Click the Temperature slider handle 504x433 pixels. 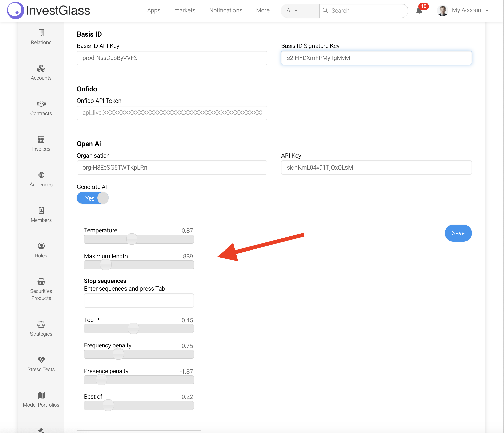coord(132,239)
